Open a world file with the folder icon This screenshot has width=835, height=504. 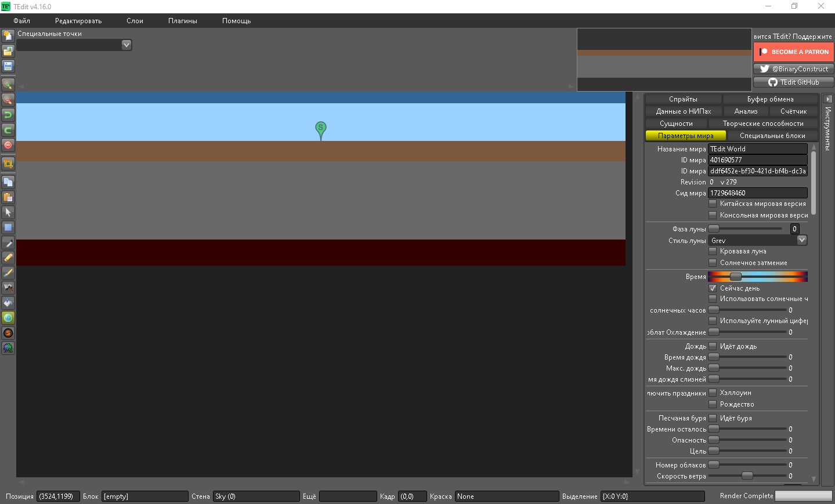(8, 51)
